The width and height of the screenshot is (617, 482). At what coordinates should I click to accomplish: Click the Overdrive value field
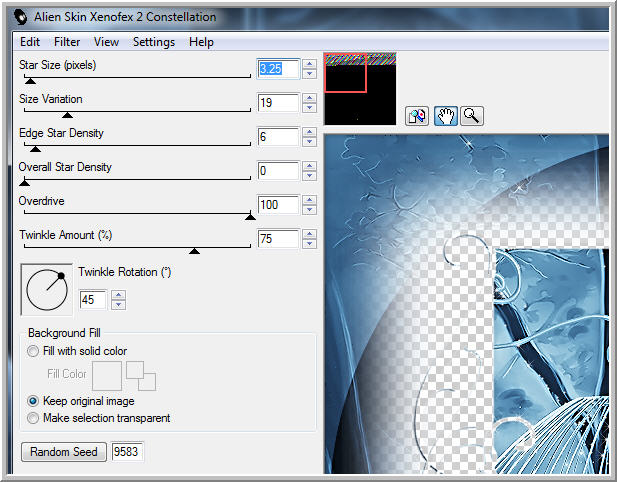click(x=278, y=205)
